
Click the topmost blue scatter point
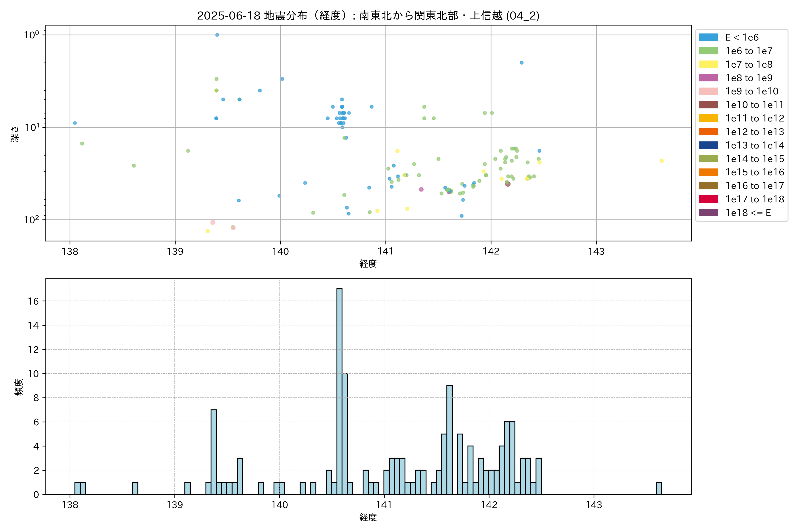217,35
